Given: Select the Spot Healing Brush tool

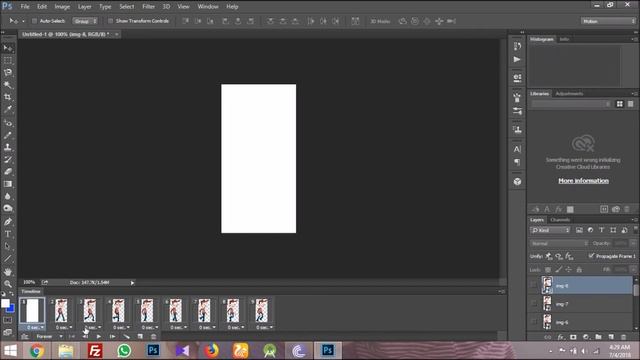Looking at the screenshot, I should (x=8, y=122).
